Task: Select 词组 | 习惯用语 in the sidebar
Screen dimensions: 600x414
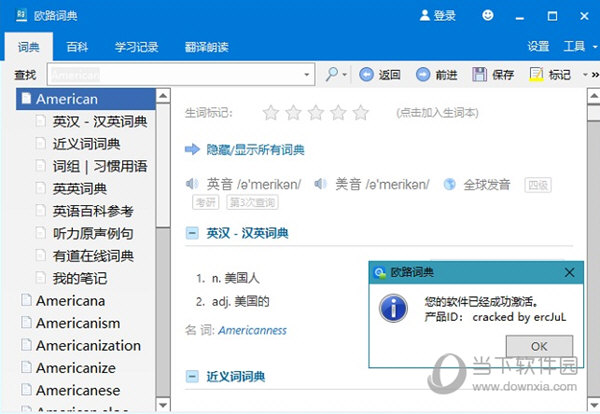Action: [x=100, y=166]
